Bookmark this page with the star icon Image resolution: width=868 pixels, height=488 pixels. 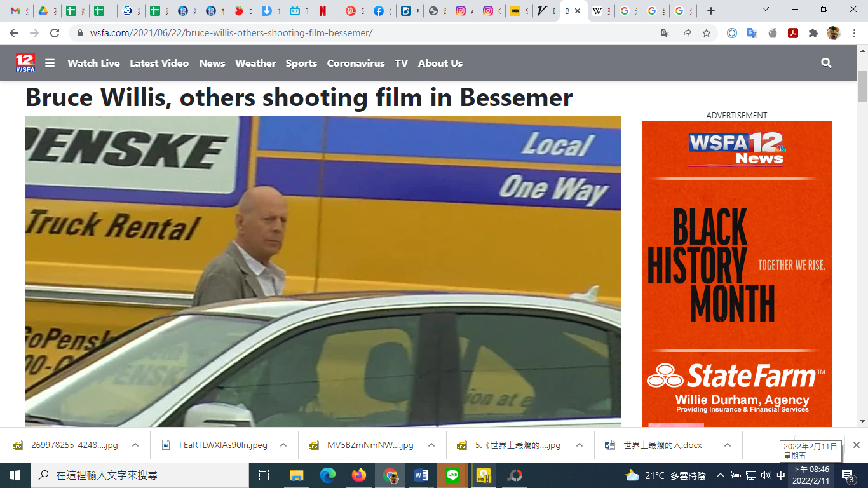(x=707, y=33)
